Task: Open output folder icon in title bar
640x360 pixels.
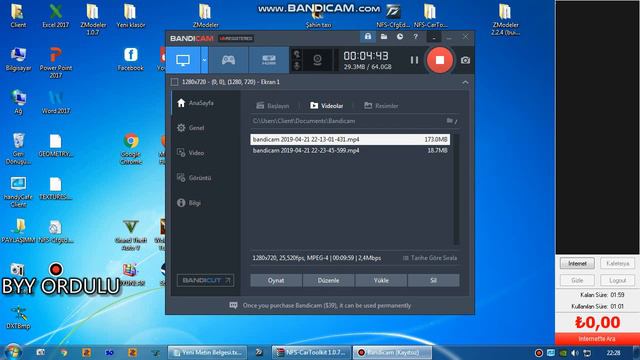Action: (384, 37)
